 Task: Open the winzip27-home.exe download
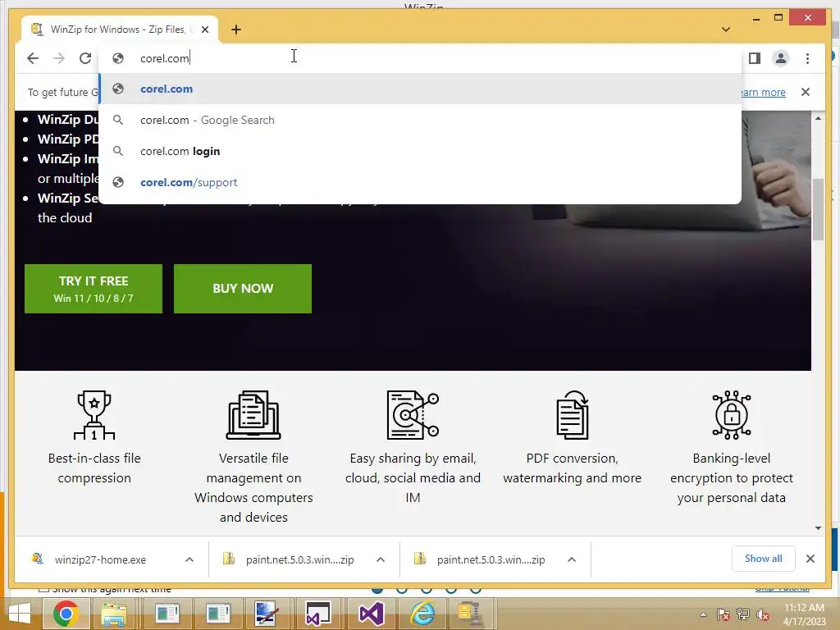(99, 559)
